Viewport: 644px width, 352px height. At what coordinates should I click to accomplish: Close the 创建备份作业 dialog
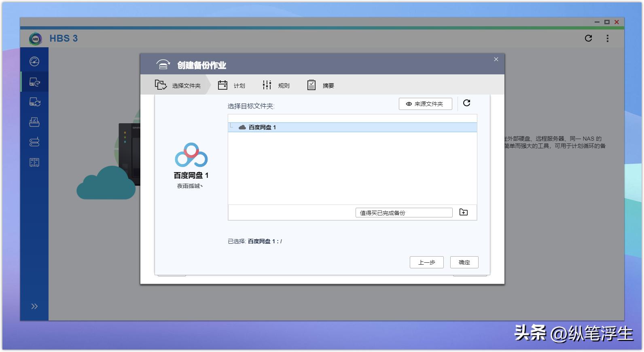coord(496,59)
